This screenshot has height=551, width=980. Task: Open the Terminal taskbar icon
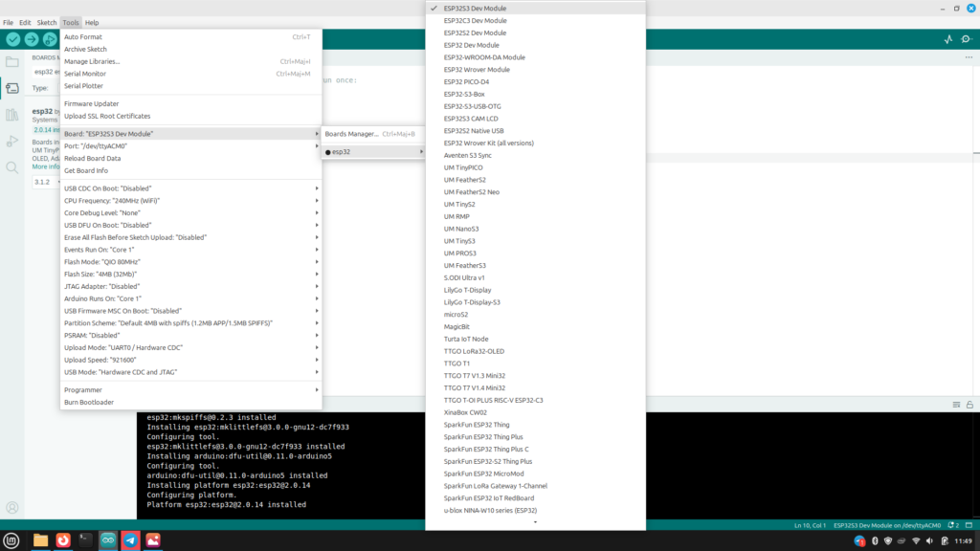pyautogui.click(x=85, y=540)
